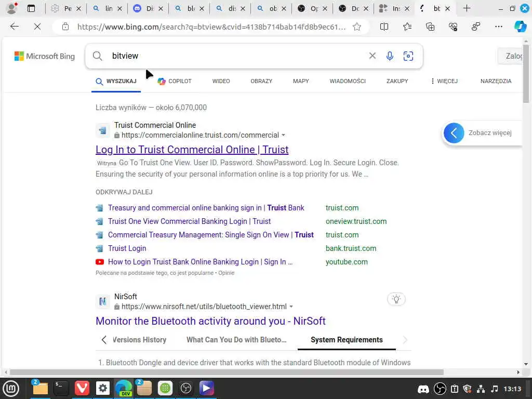Open the Favorites list
The height and width of the screenshot is (399, 532).
(x=407, y=26)
